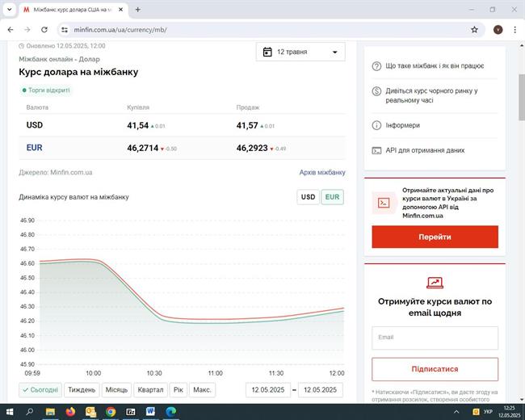
Task: Open Windows Start menu
Action: coord(10,412)
